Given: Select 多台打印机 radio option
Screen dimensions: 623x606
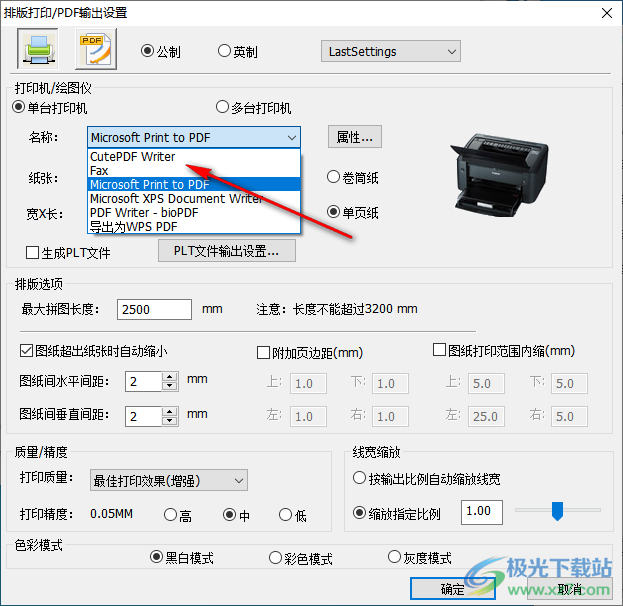Looking at the screenshot, I should tap(222, 108).
